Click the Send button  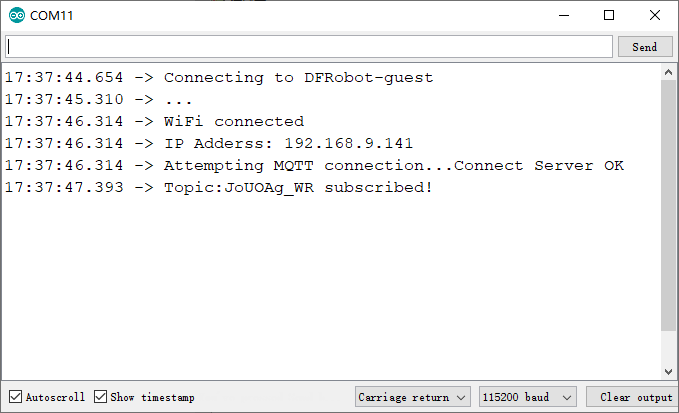645,47
